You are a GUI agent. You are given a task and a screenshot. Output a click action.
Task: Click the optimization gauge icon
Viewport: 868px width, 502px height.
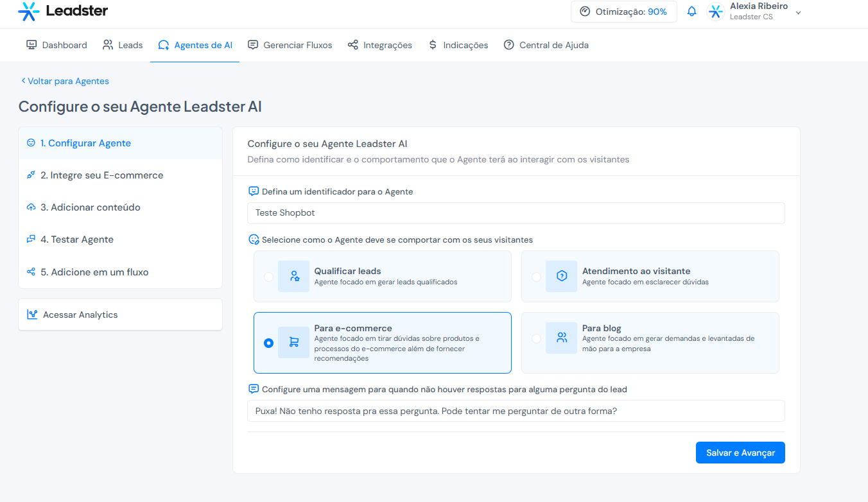(x=585, y=12)
